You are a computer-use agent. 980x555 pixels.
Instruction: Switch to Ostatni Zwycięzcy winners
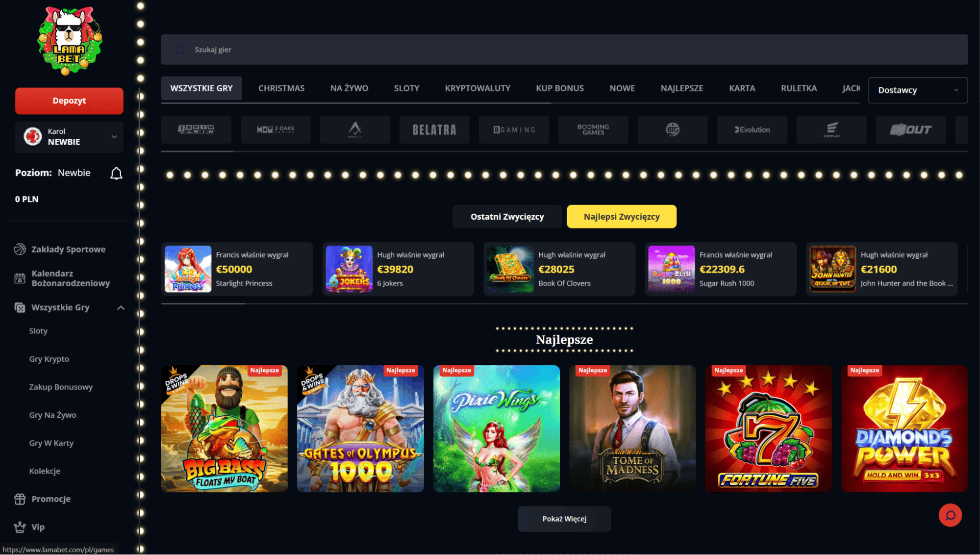click(507, 217)
